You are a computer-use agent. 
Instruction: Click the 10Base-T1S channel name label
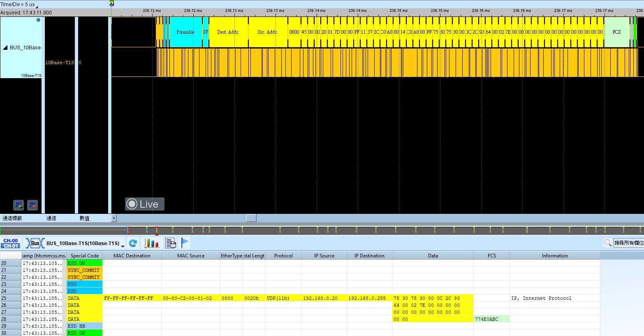[x=60, y=63]
